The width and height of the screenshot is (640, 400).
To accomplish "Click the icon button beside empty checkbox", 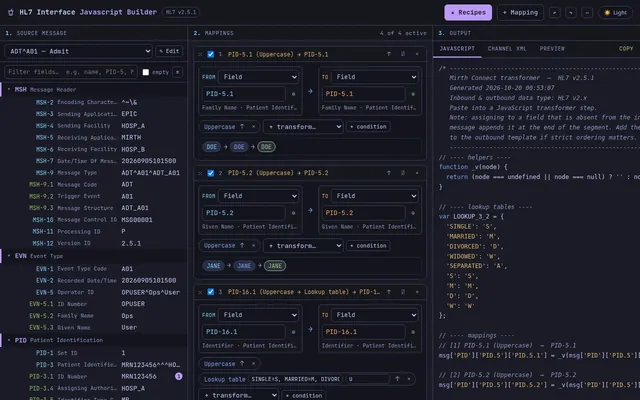I will click(177, 72).
